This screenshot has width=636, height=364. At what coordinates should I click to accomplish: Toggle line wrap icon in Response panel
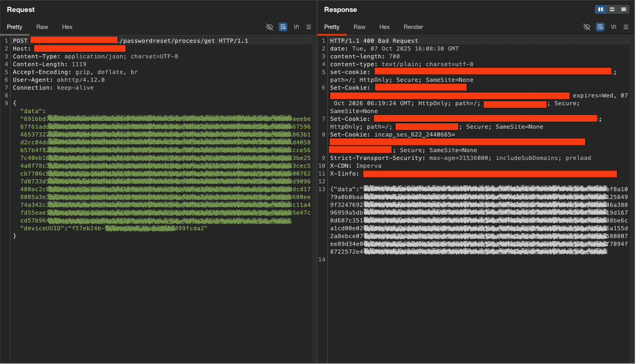click(600, 27)
